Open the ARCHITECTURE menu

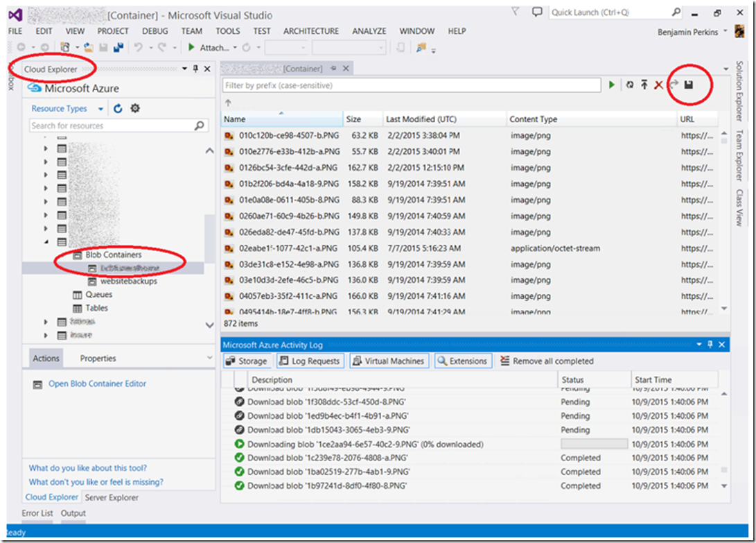310,31
